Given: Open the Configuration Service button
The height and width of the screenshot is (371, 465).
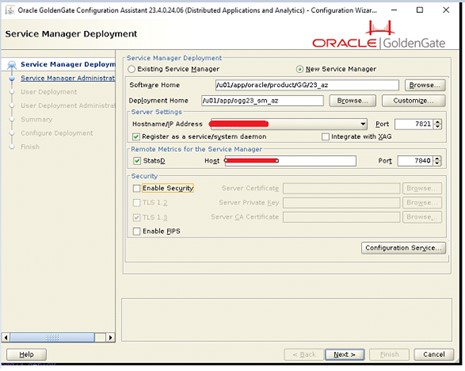Looking at the screenshot, I should pos(403,248).
